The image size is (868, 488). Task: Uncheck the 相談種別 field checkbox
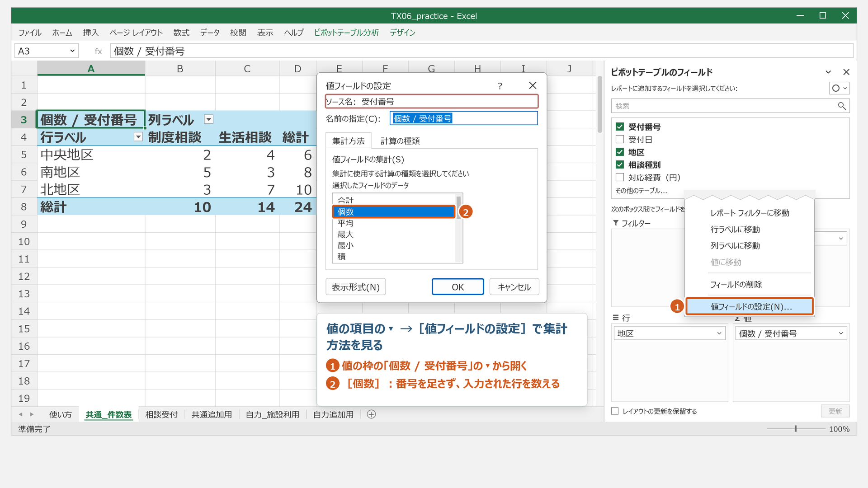point(620,164)
